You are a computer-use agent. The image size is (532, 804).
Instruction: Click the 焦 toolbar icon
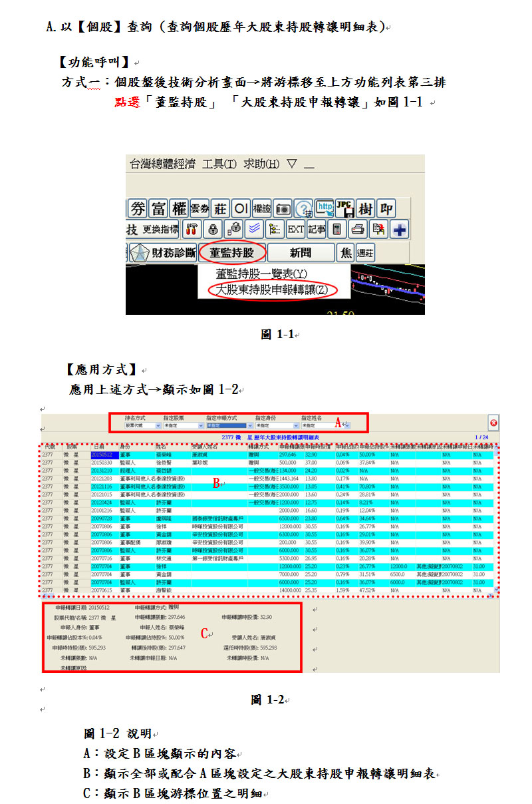click(x=346, y=253)
